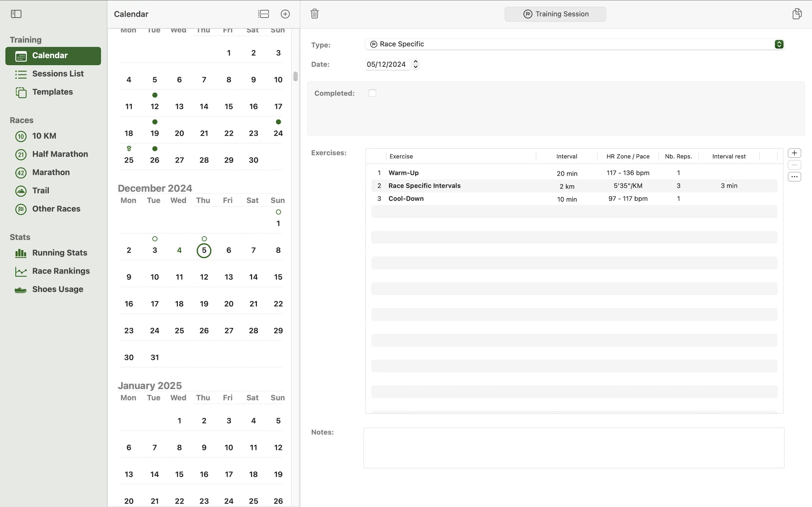812x507 pixels.
Task: Click the calendar vertical scrollbar
Action: 295,76
